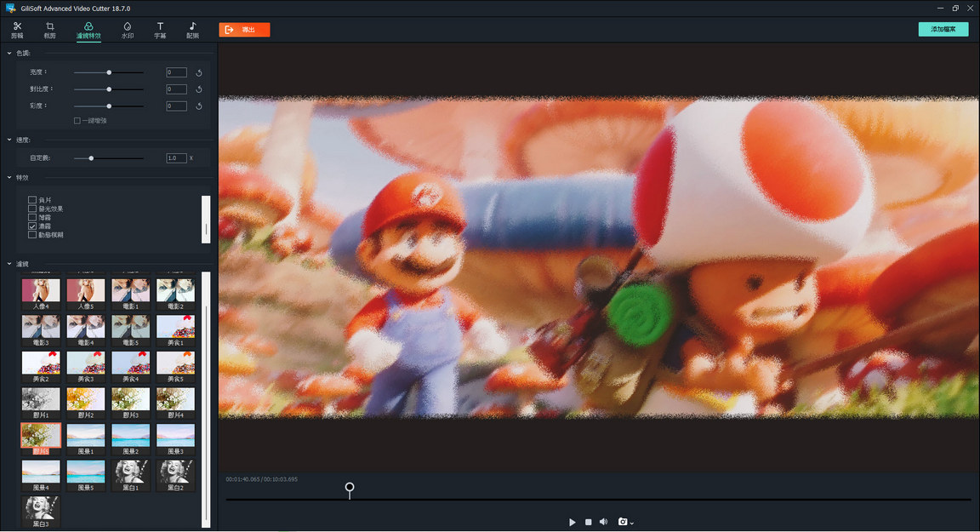Toggle the volume speaker icon
This screenshot has width=980, height=532.
pos(604,522)
